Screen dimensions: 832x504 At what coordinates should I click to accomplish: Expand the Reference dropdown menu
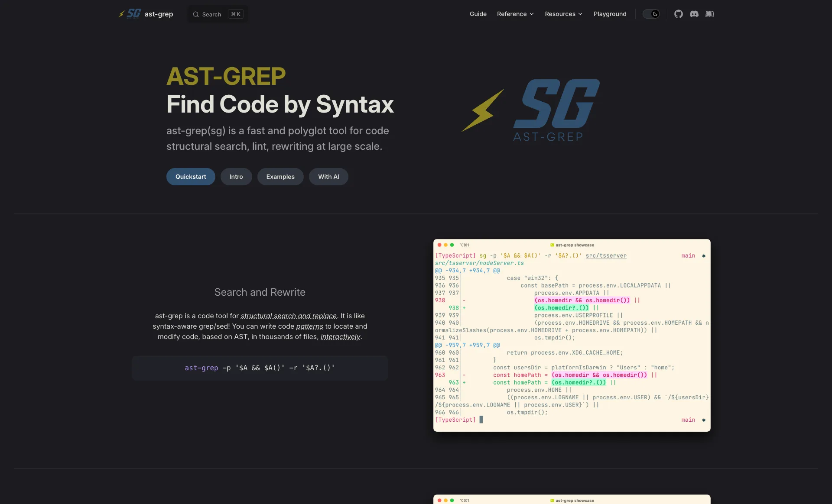coord(515,14)
